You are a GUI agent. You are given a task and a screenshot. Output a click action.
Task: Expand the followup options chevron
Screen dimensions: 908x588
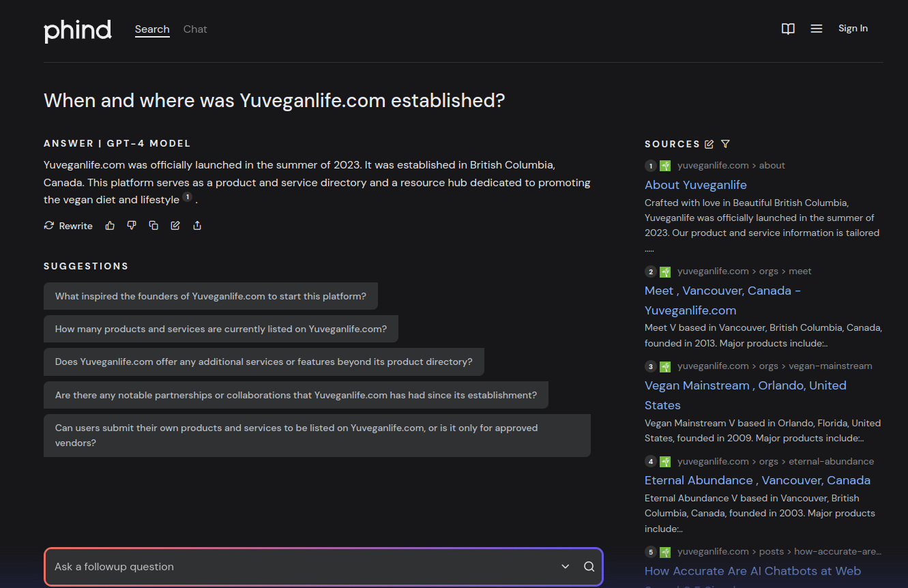565,567
